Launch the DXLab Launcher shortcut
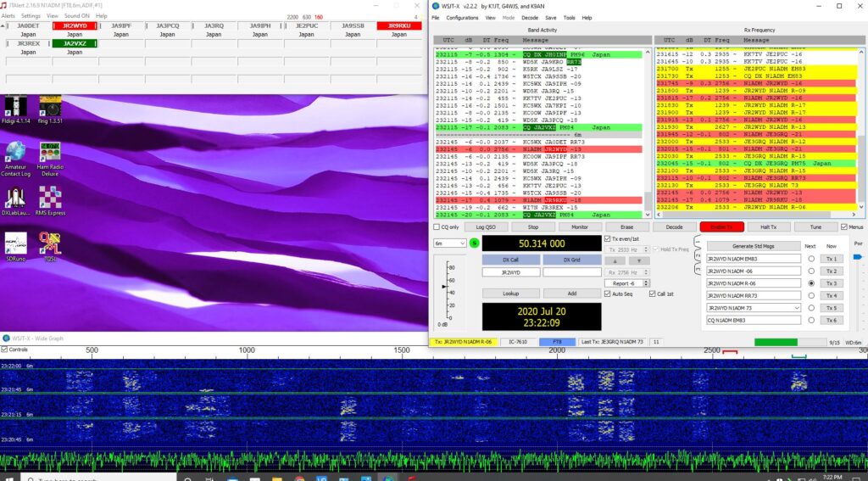Viewport: 868px width, 481px height. [15, 202]
